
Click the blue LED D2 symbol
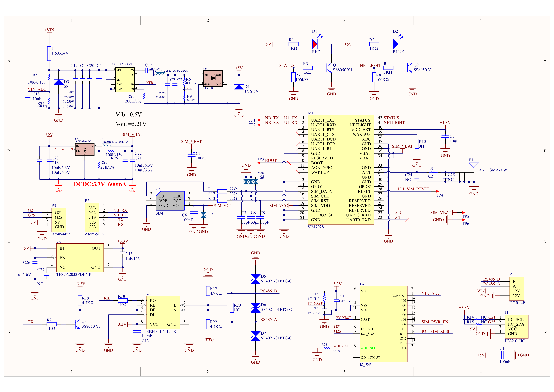[x=395, y=44]
